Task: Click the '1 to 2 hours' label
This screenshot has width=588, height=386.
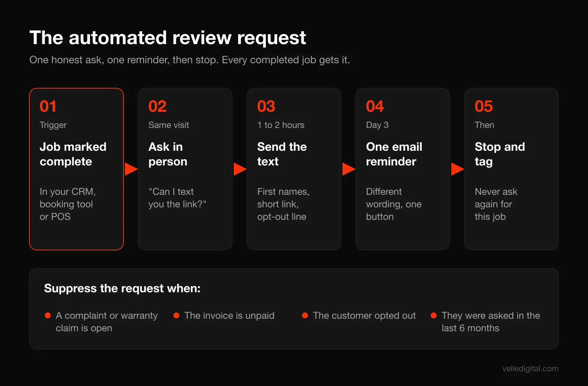Action: (281, 125)
